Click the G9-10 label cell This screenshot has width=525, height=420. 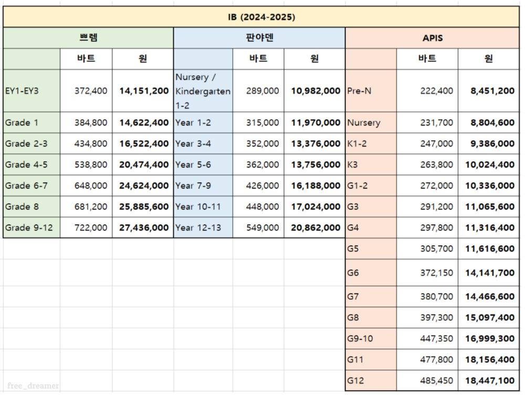[371, 339]
